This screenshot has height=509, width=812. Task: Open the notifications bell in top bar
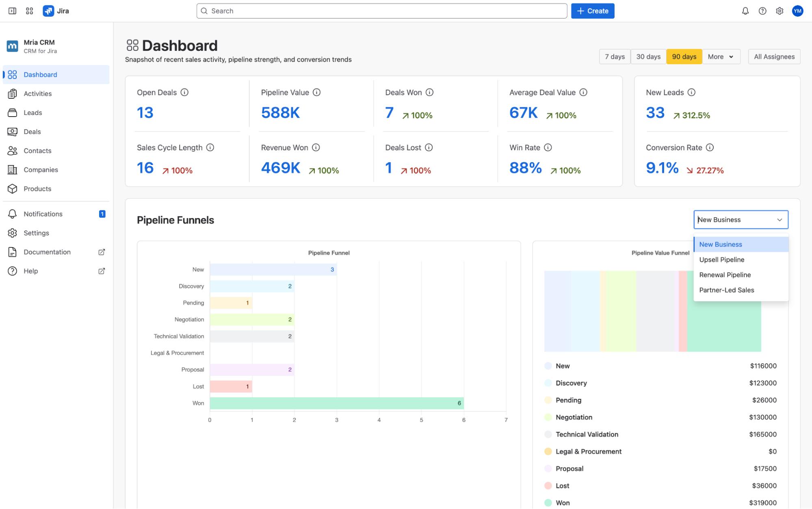pos(745,11)
